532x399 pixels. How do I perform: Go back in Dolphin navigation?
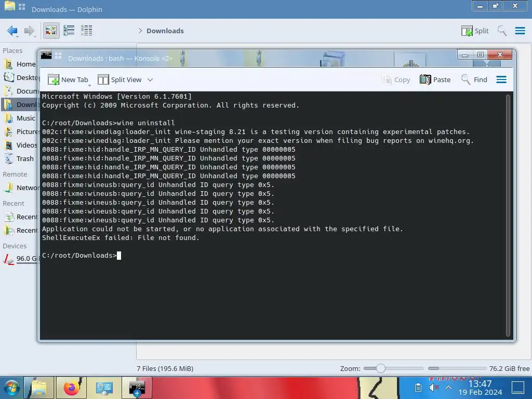coord(12,31)
